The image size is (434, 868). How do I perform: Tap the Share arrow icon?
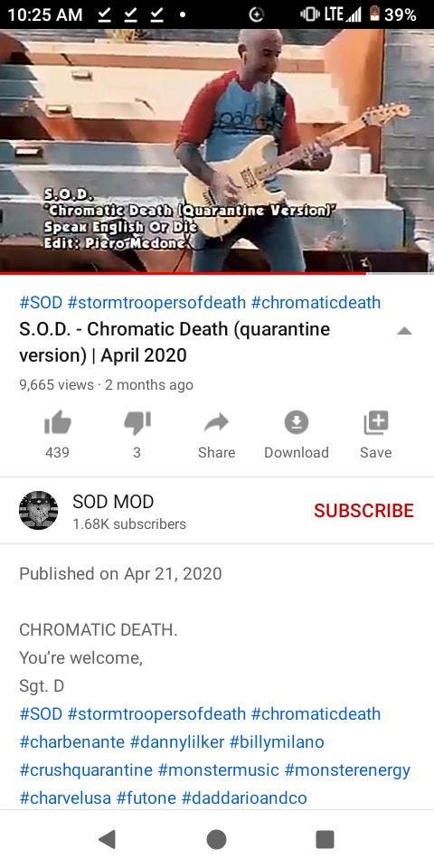click(216, 423)
